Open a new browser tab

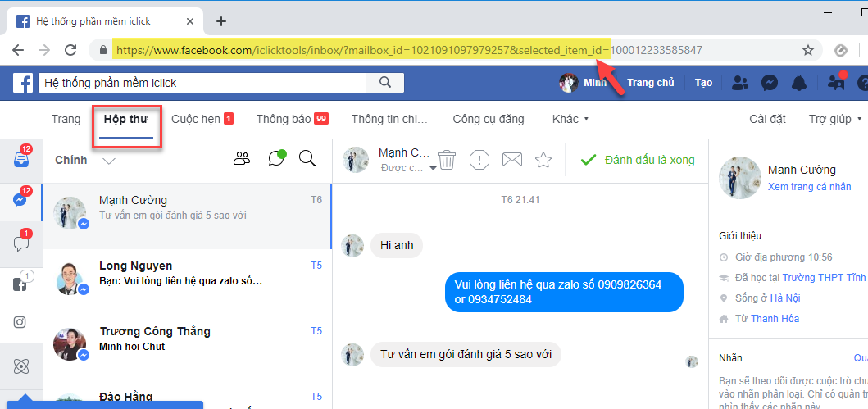point(220,21)
